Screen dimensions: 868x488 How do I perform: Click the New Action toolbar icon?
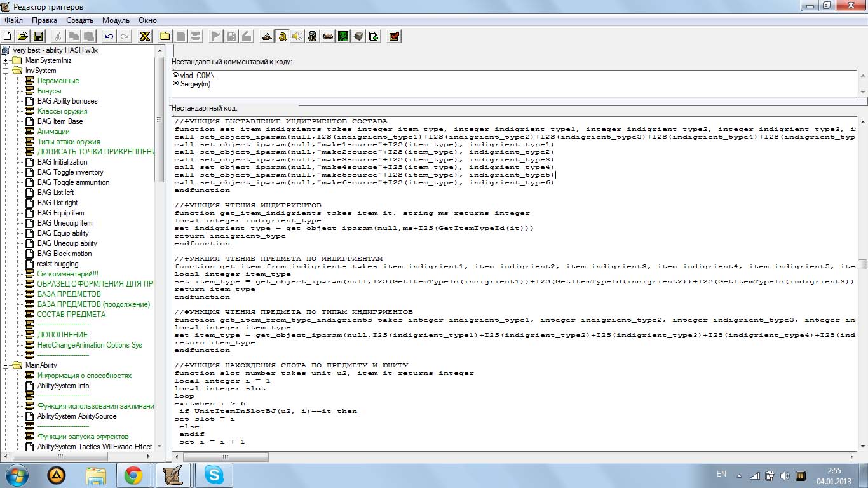tap(247, 36)
